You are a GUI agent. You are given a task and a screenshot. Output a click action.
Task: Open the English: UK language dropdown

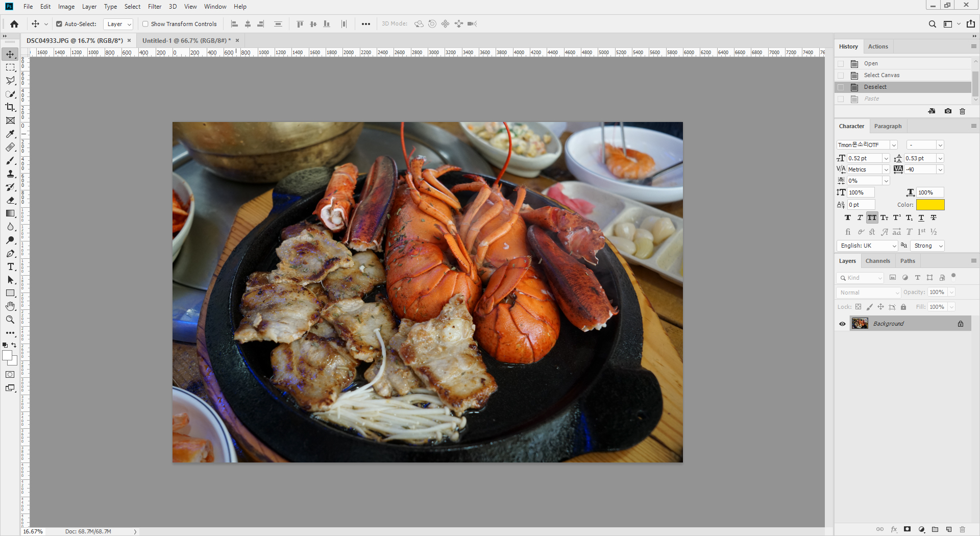867,246
